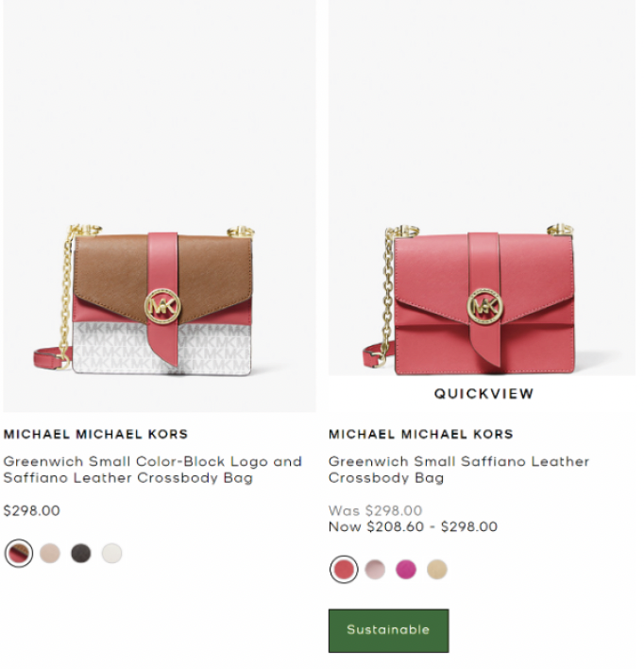The height and width of the screenshot is (669, 644).
Task: Click the $298.00 price of Color-Block bag
Action: click(32, 510)
